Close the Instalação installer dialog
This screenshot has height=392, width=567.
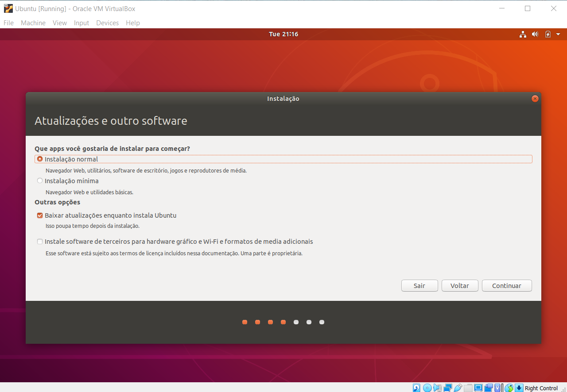pyautogui.click(x=535, y=99)
